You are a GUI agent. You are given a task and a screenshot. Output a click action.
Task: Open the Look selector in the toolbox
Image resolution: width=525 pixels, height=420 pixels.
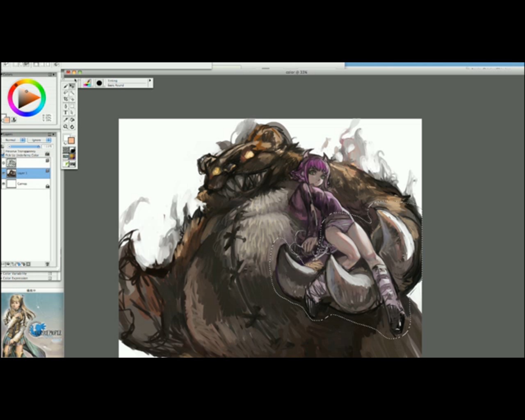[x=66, y=164]
